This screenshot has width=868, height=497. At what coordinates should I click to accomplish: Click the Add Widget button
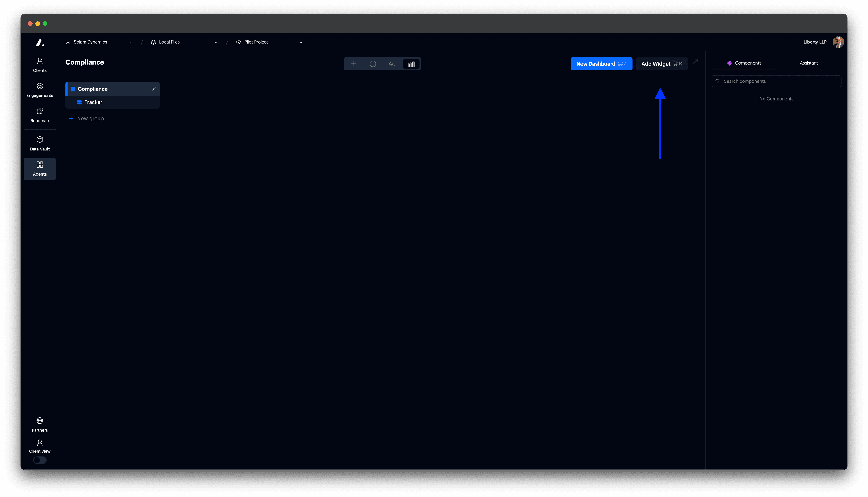(661, 63)
